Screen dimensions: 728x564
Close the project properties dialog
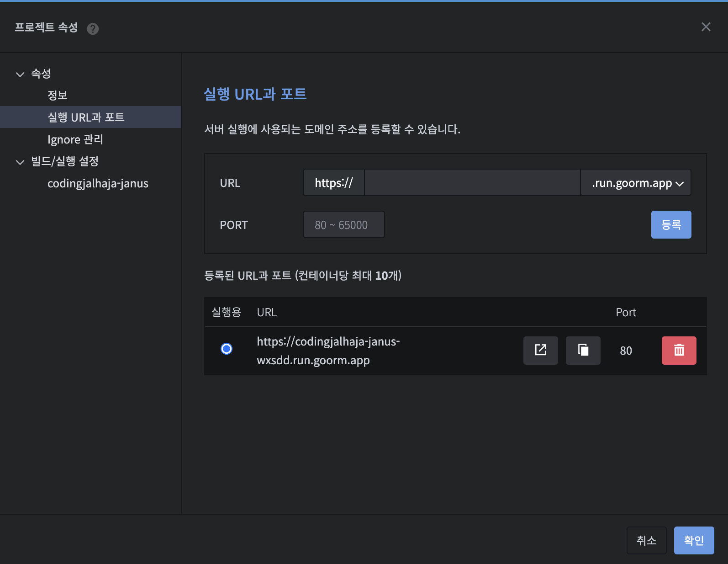point(706,27)
